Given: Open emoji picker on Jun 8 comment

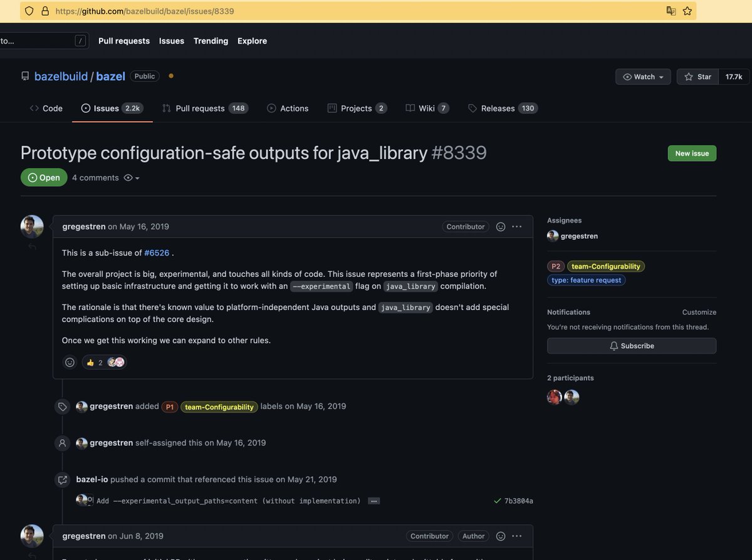Looking at the screenshot, I should 501,536.
